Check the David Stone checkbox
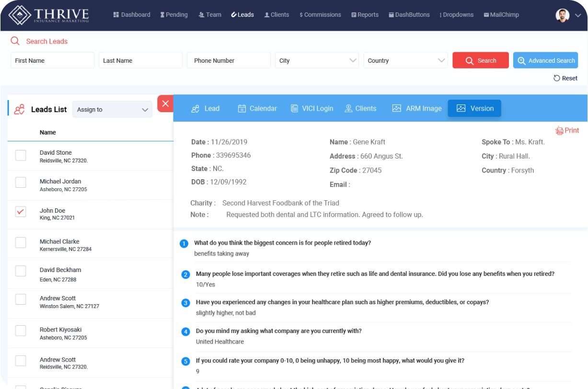The width and height of the screenshot is (588, 389). 21,155
